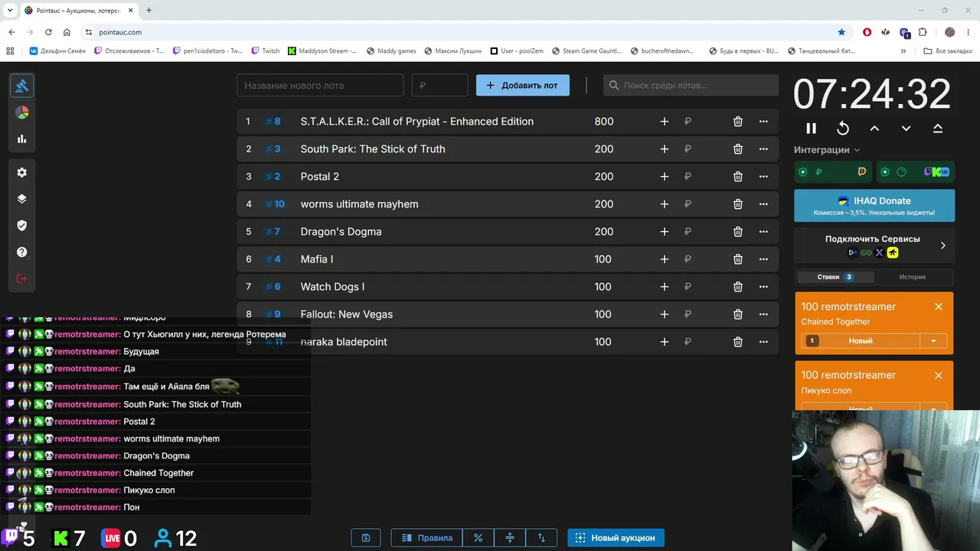The image size is (980, 551).
Task: Switch to the Ставки tab
Action: click(x=835, y=277)
